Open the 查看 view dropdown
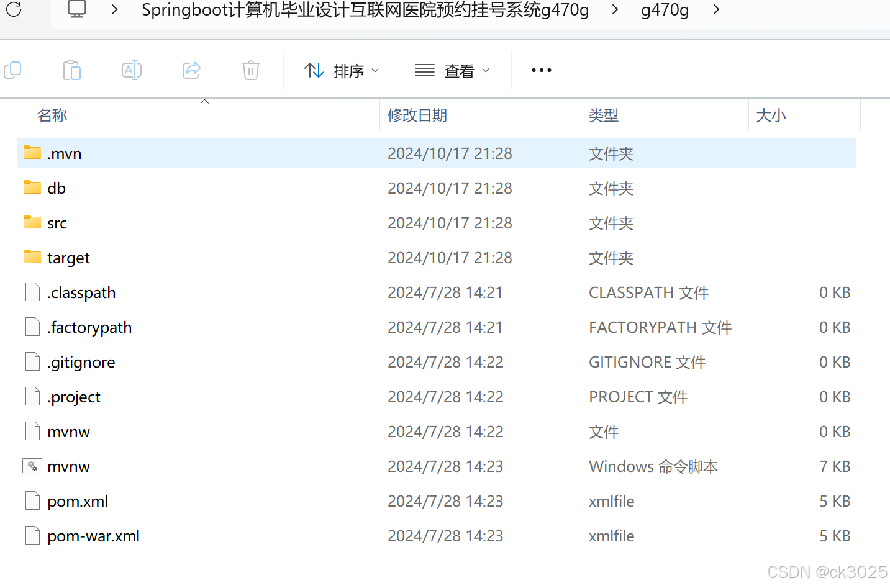The width and height of the screenshot is (890, 588). click(452, 71)
